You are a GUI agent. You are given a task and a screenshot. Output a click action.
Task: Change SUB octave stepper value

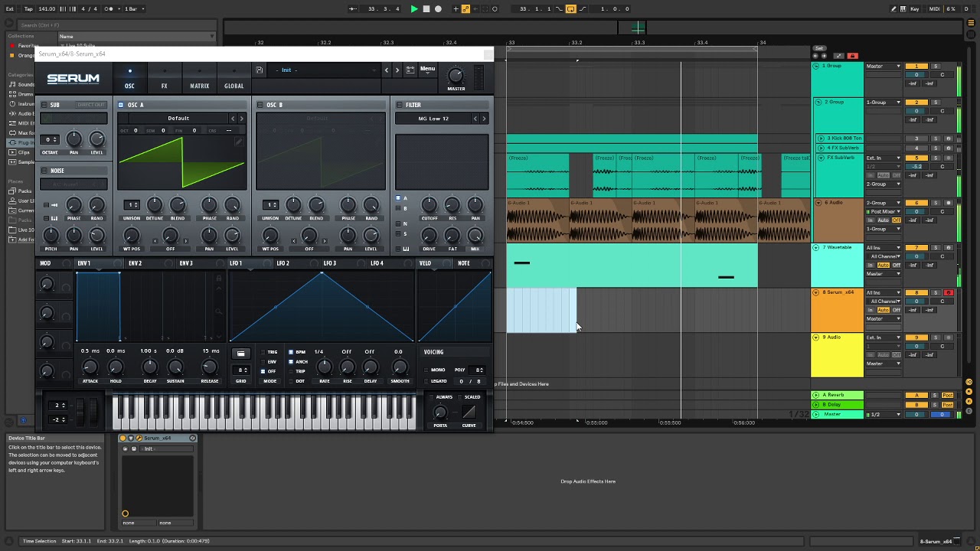51,140
